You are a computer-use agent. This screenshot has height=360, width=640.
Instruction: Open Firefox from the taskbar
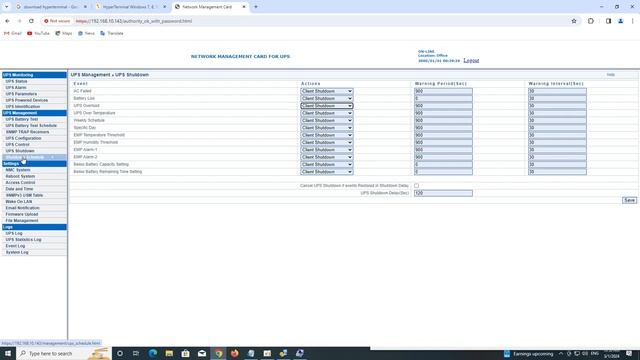coord(235,353)
